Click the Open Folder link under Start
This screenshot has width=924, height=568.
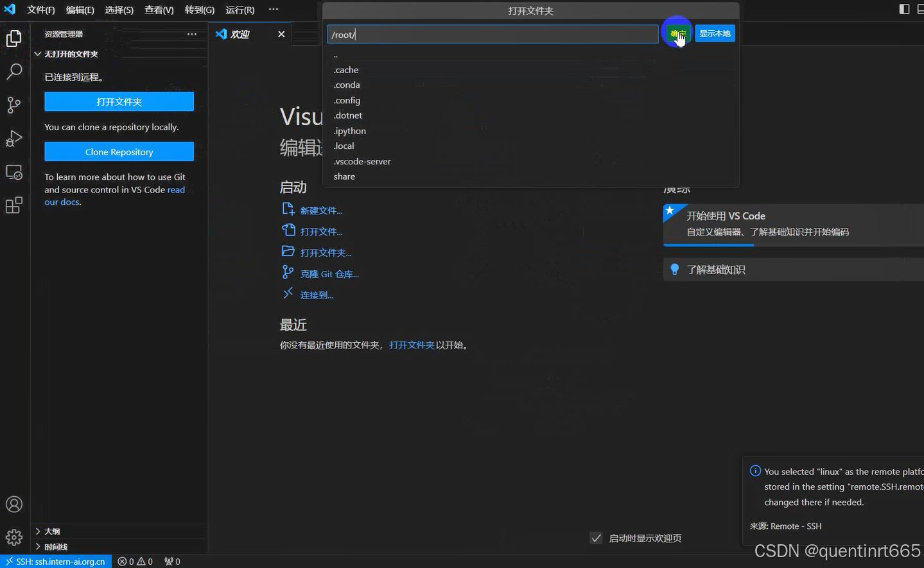326,253
